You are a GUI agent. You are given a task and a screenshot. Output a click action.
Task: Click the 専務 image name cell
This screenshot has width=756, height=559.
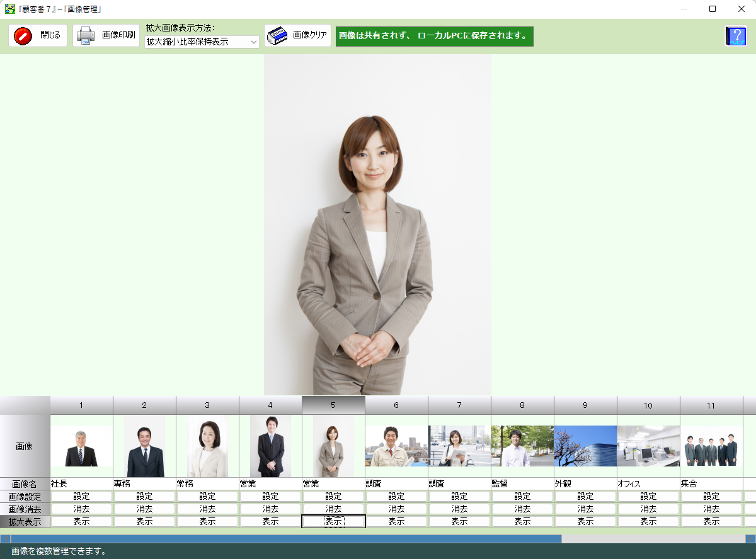[144, 484]
